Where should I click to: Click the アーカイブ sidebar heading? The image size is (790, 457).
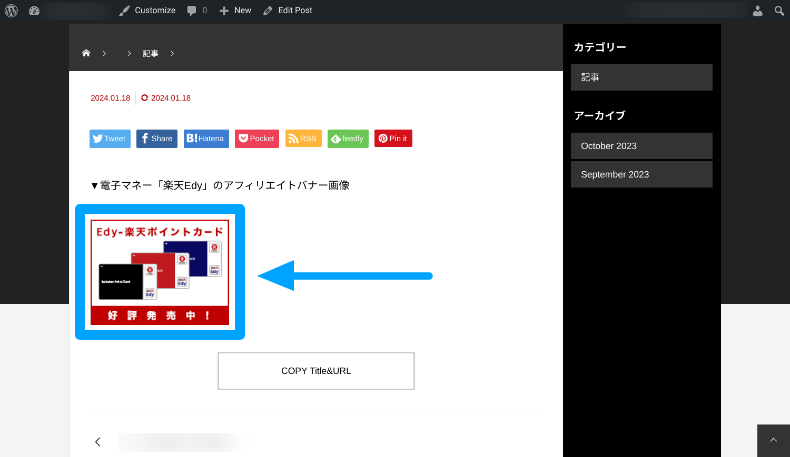pyautogui.click(x=600, y=115)
